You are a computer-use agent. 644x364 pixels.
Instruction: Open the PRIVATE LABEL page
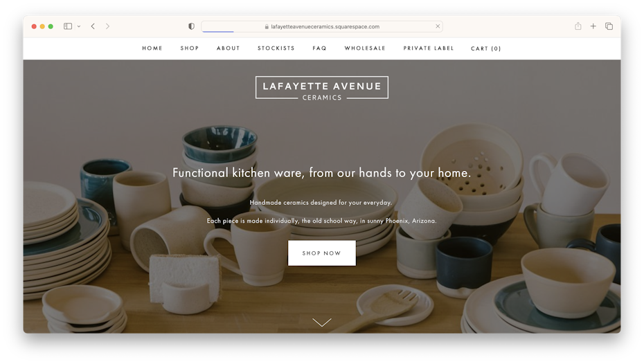429,48
